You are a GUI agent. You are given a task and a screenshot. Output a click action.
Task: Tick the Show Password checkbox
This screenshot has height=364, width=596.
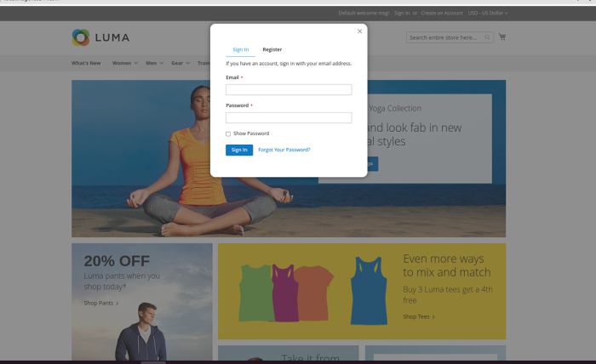[228, 134]
